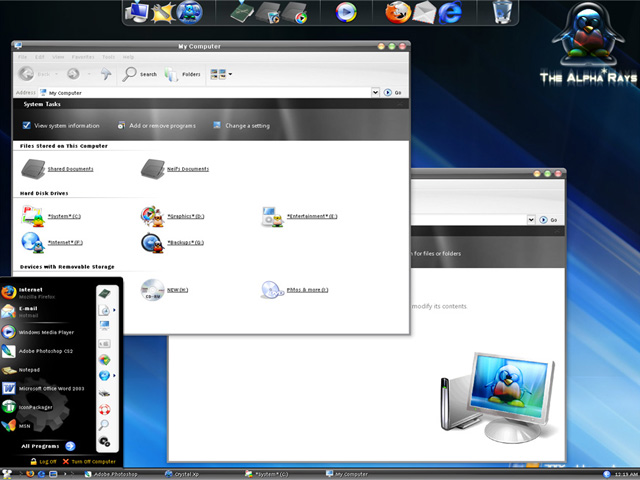The height and width of the screenshot is (480, 640).
Task: Open the Recycle Bin in the top dock
Action: pyautogui.click(x=504, y=12)
